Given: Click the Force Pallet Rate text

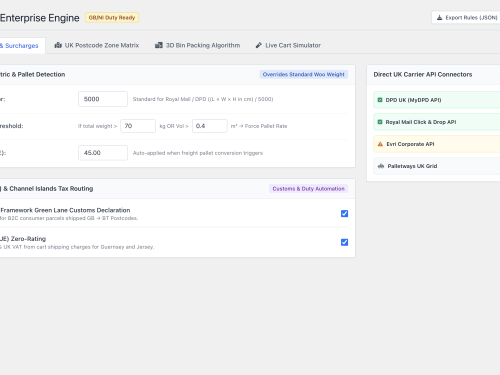Looking at the screenshot, I should (x=266, y=126).
